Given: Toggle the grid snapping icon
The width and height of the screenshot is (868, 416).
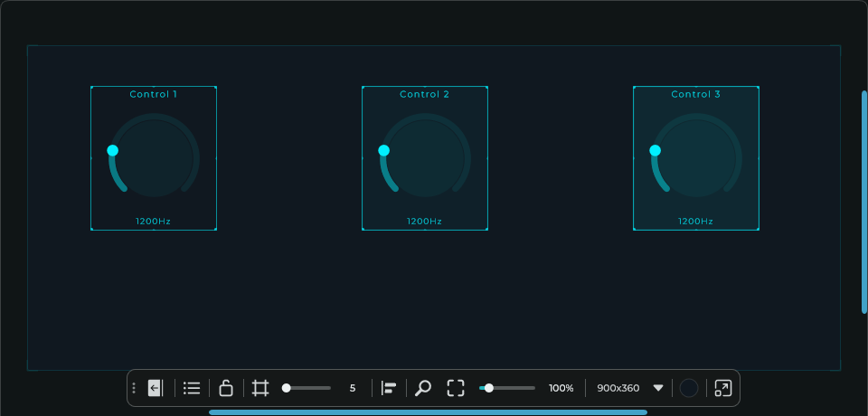Looking at the screenshot, I should coord(260,388).
